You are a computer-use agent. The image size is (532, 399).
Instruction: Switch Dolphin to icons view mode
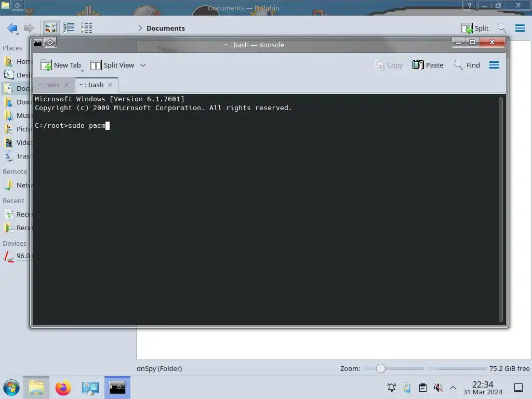point(51,28)
